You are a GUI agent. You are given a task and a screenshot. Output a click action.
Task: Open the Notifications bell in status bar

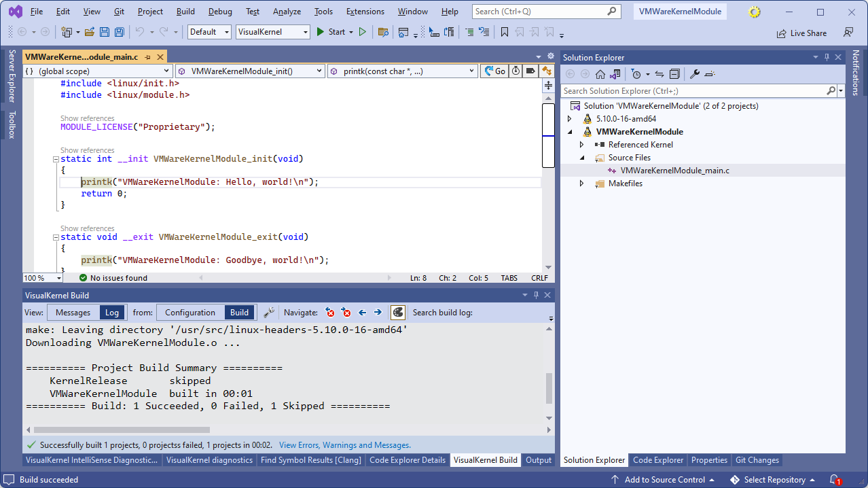coord(835,480)
